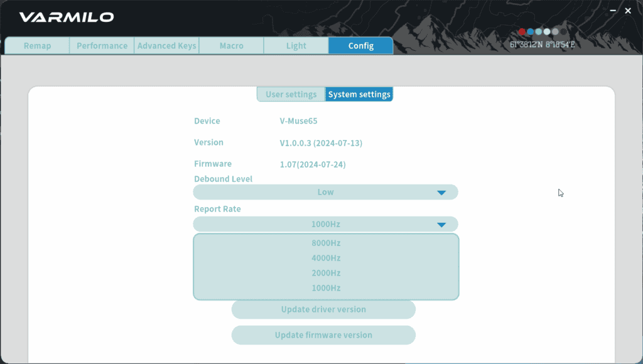Pick the 2000Hz report rate option
This screenshot has height=364, width=643.
tap(326, 273)
